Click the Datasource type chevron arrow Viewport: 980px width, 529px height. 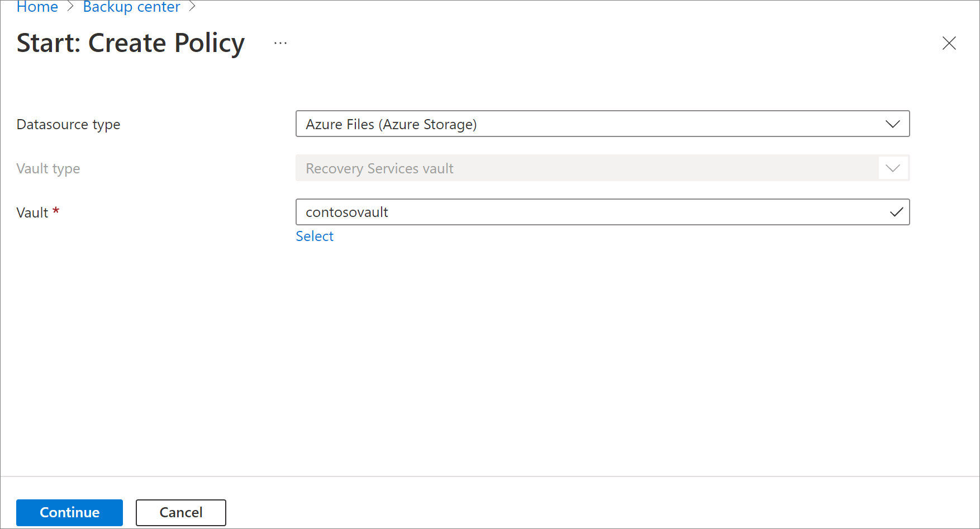892,124
